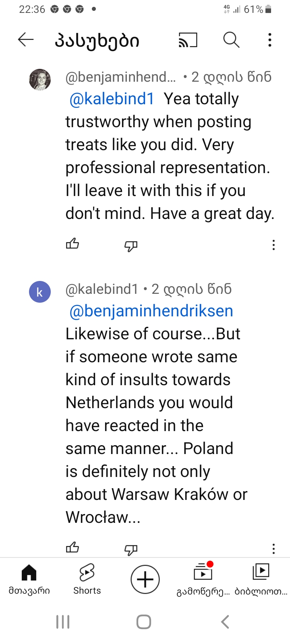This screenshot has height=644, width=290.
Task: Open benjaminhendriksen's profile avatar photo
Action: coord(40,79)
